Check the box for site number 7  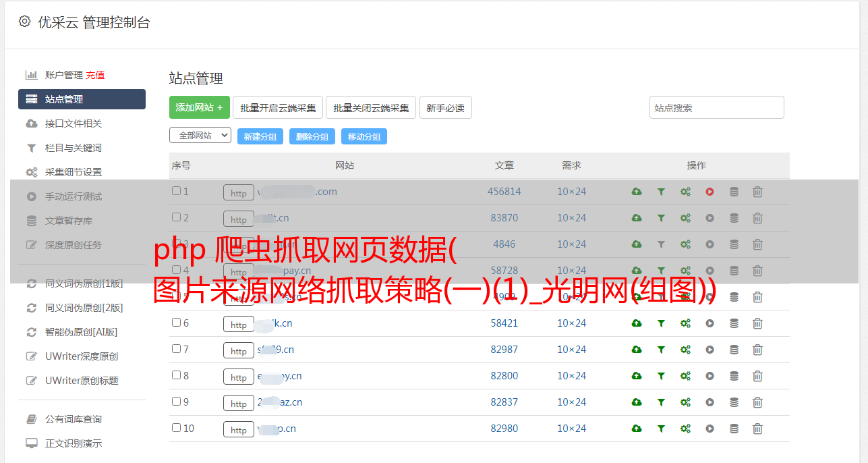click(176, 349)
